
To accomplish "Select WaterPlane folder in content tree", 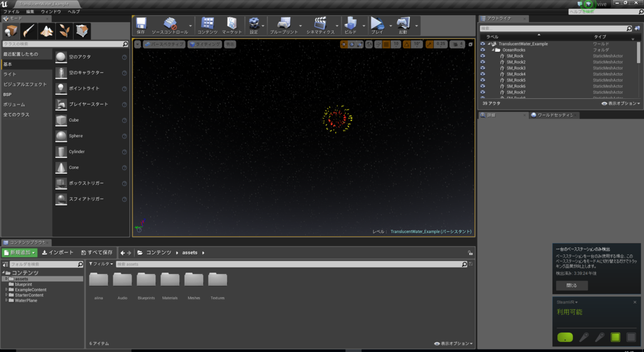I will tap(26, 300).
